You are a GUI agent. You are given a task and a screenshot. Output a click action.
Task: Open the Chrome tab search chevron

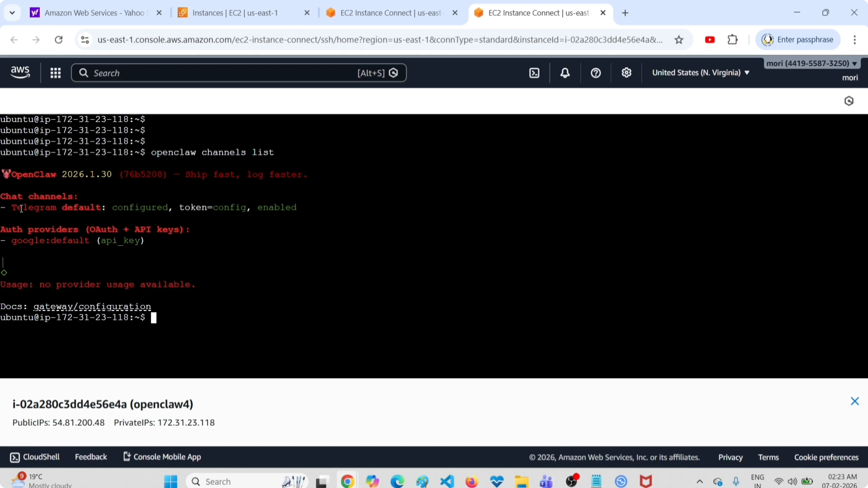(x=12, y=13)
